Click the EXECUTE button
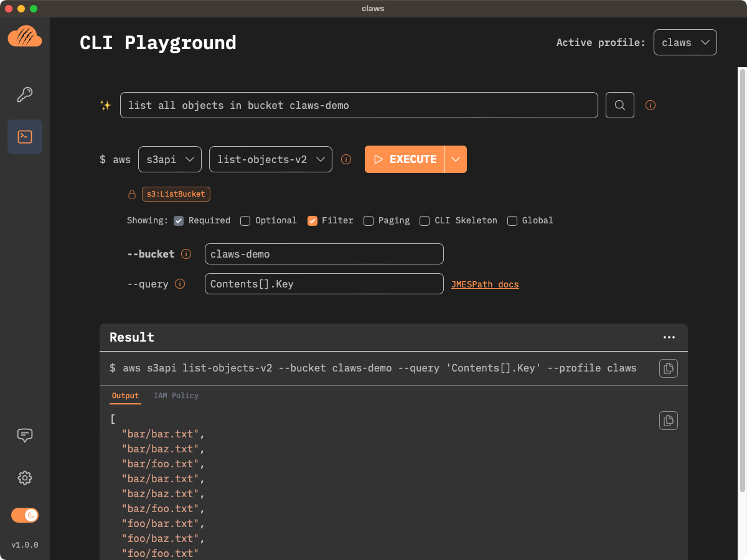The height and width of the screenshot is (560, 747). click(405, 159)
